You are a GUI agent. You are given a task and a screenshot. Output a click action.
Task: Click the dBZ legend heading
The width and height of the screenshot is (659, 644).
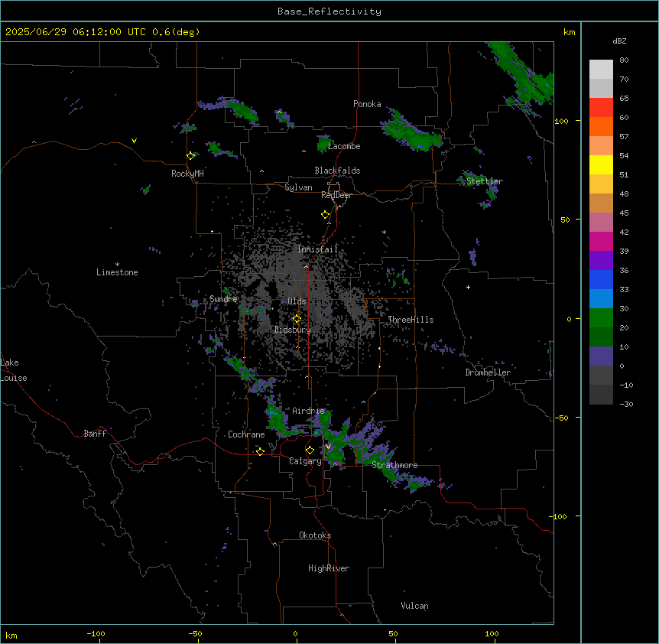(x=619, y=41)
